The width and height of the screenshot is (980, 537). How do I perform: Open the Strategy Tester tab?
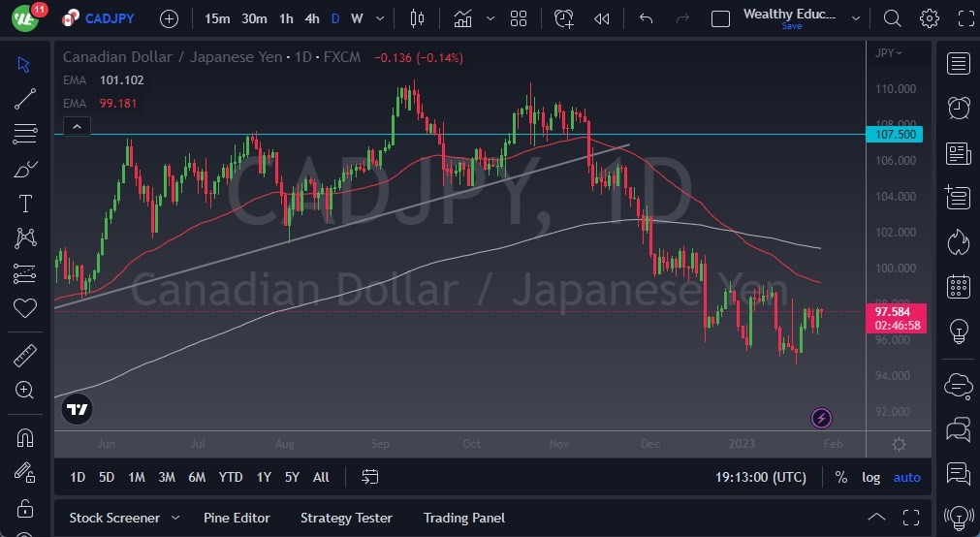coord(346,518)
